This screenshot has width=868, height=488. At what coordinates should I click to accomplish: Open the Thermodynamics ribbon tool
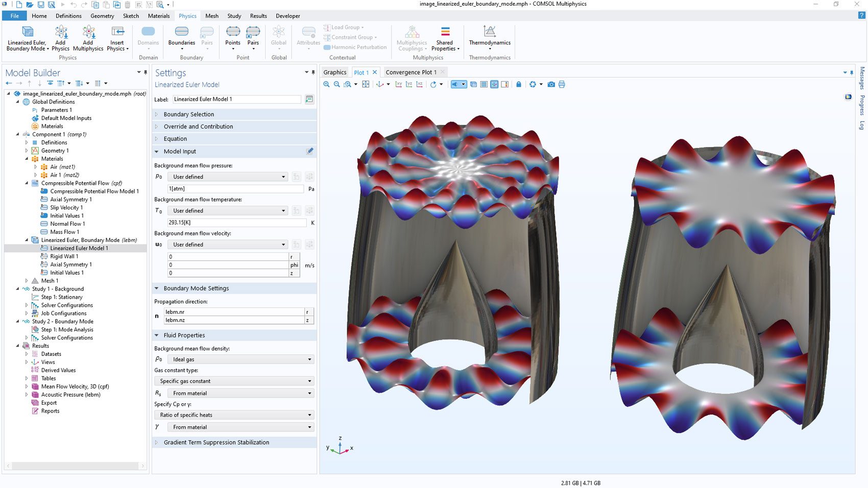click(x=489, y=38)
